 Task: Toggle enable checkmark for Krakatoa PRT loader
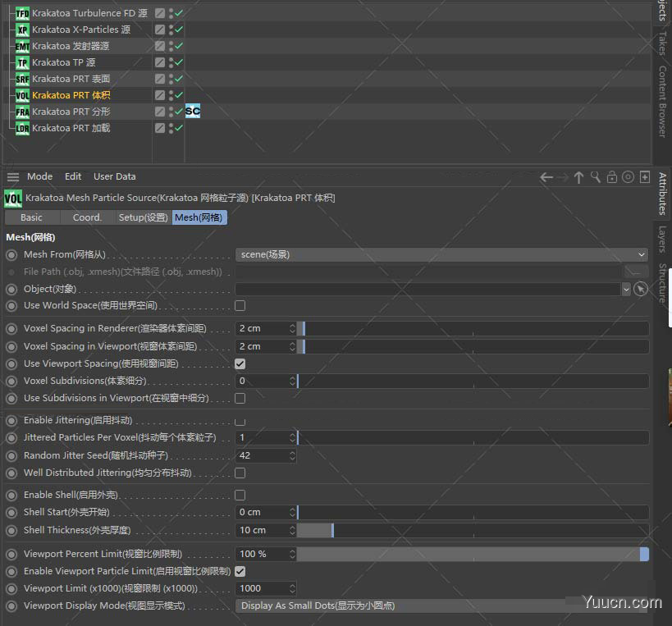[x=179, y=128]
